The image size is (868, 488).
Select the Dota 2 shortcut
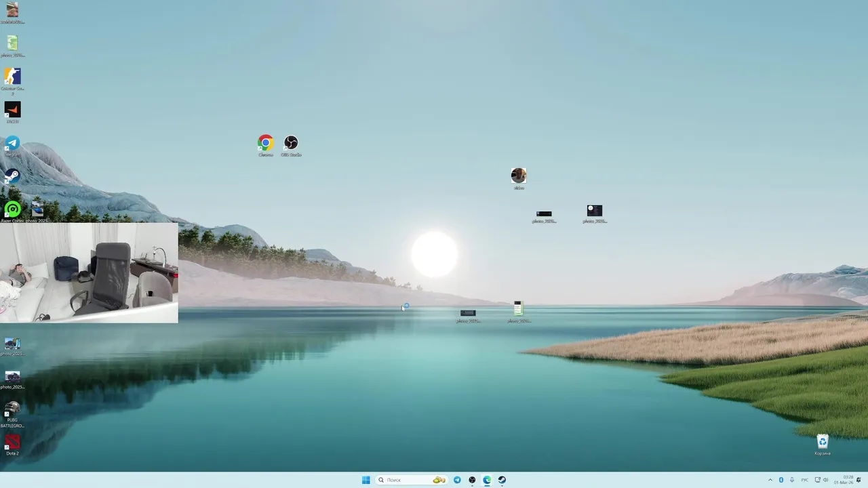[12, 445]
